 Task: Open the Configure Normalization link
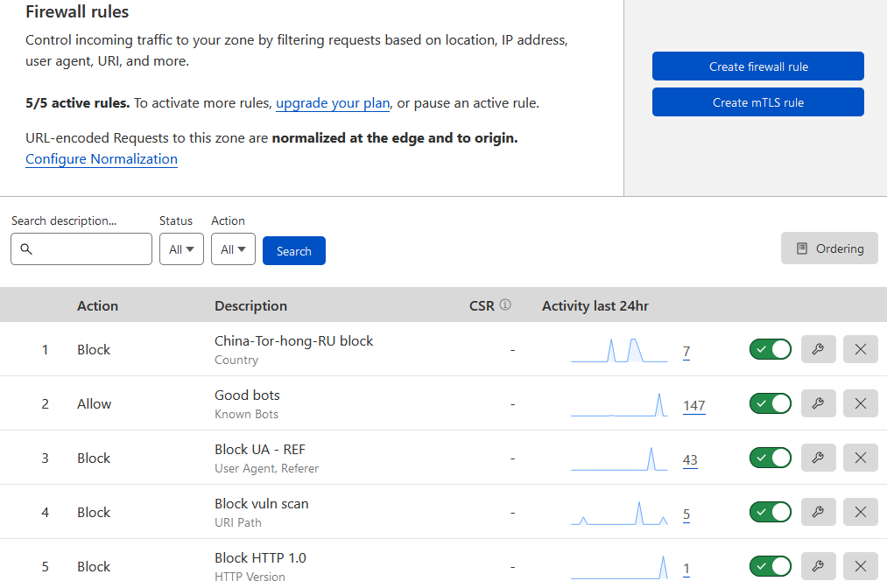coord(102,159)
